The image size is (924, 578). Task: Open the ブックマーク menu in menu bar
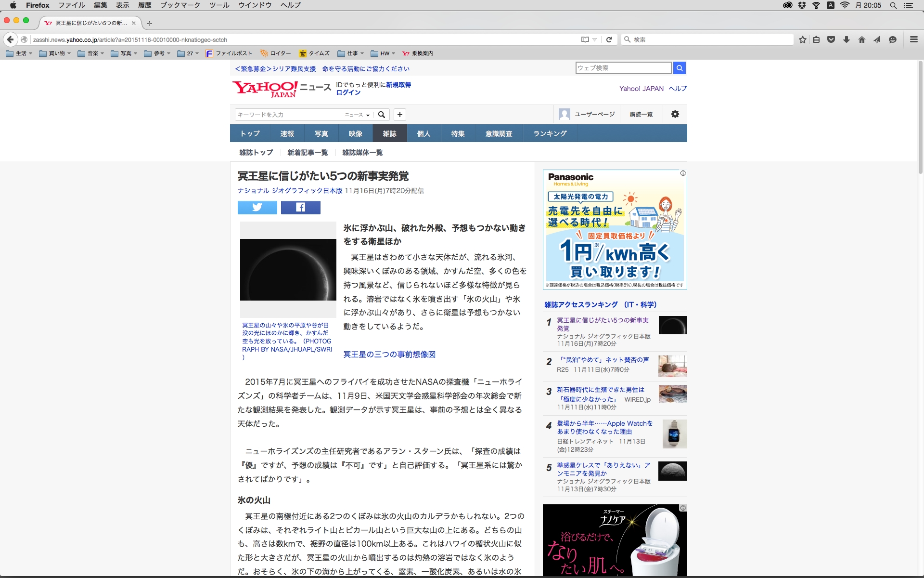point(180,5)
